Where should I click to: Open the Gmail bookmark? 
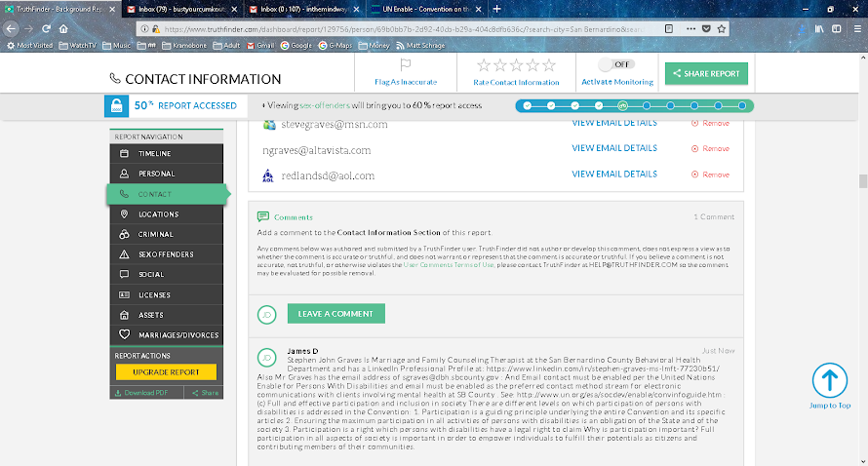[x=260, y=46]
